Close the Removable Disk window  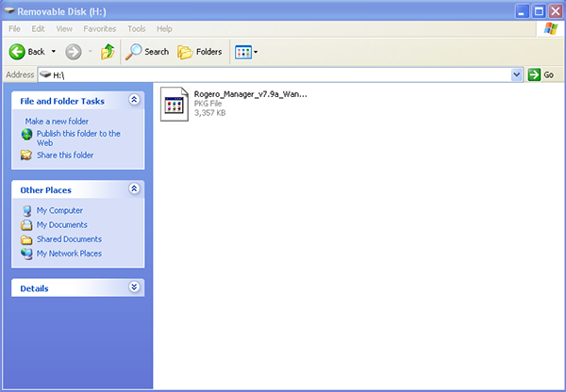[556, 11]
